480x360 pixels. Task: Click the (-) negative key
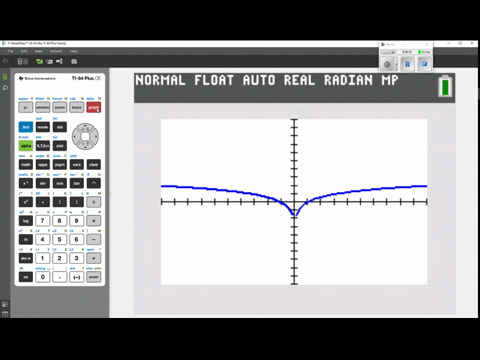(77, 277)
